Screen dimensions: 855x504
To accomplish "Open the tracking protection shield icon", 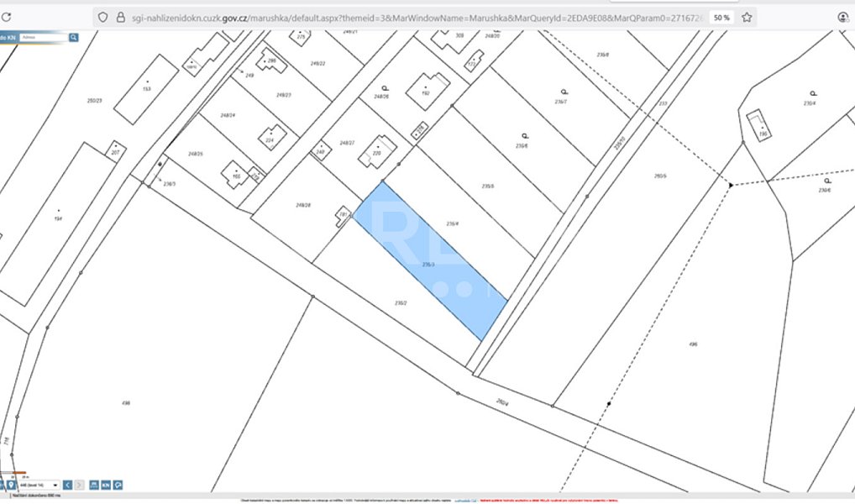I will tap(102, 18).
